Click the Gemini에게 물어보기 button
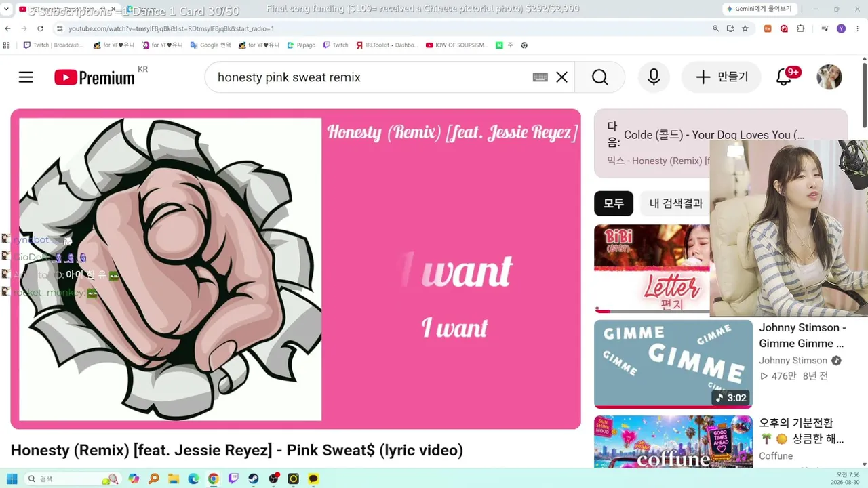Image resolution: width=868 pixels, height=488 pixels. [758, 9]
